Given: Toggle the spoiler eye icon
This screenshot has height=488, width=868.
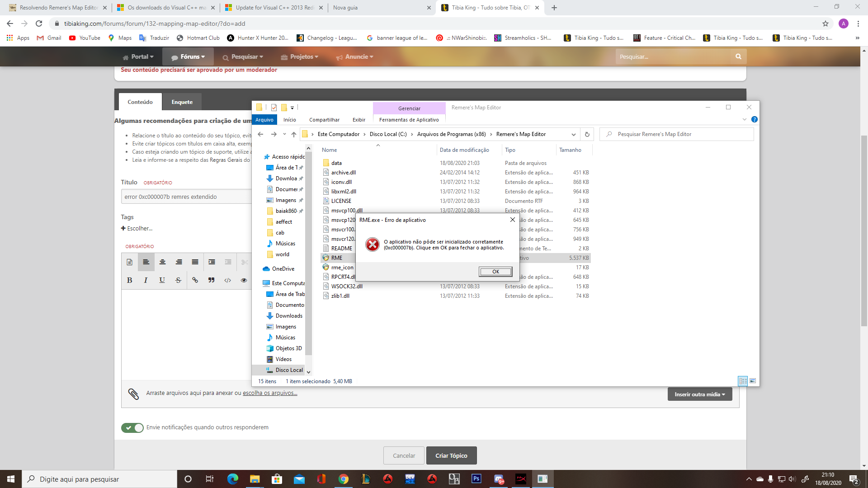Looking at the screenshot, I should tap(244, 280).
